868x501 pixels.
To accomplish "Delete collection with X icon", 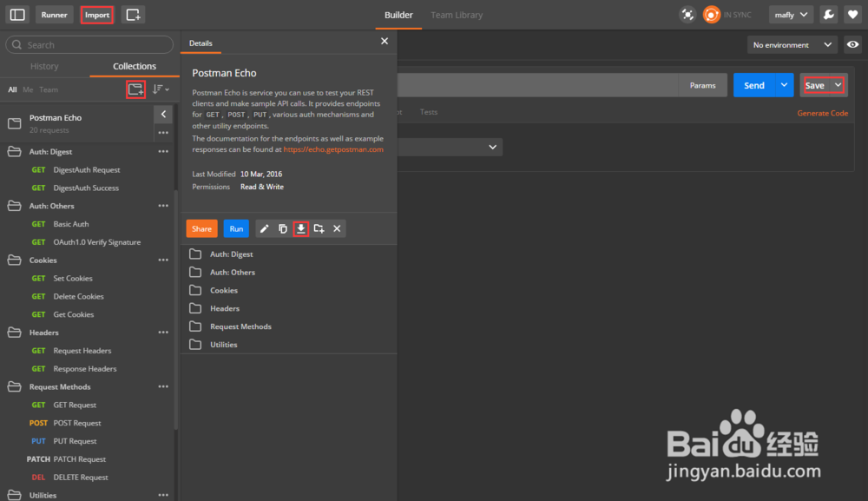I will [337, 228].
